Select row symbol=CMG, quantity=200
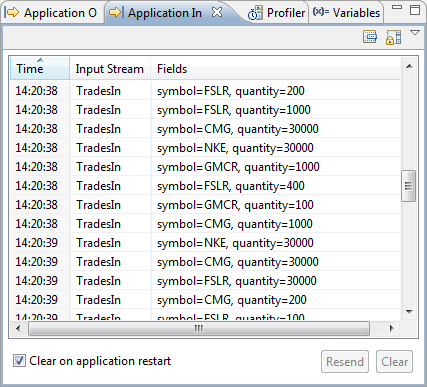 click(x=205, y=300)
